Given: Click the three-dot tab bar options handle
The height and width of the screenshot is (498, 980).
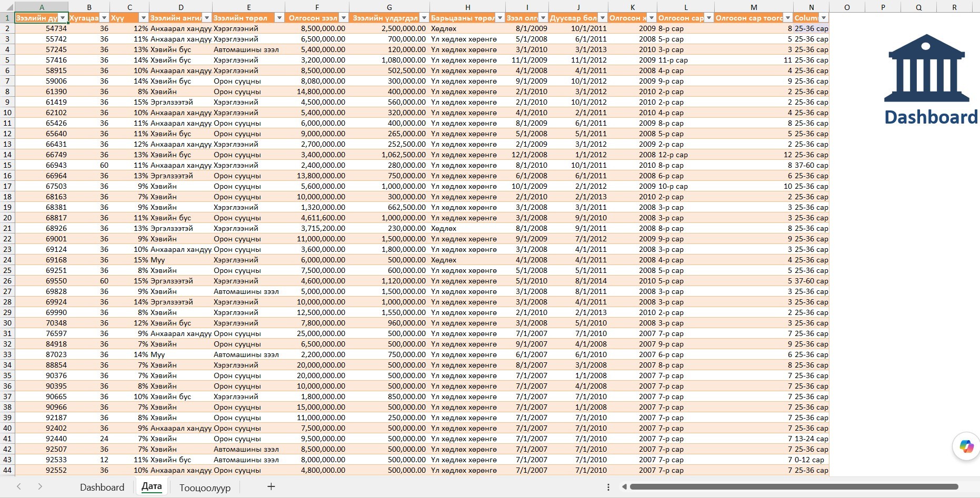Looking at the screenshot, I should click(608, 487).
